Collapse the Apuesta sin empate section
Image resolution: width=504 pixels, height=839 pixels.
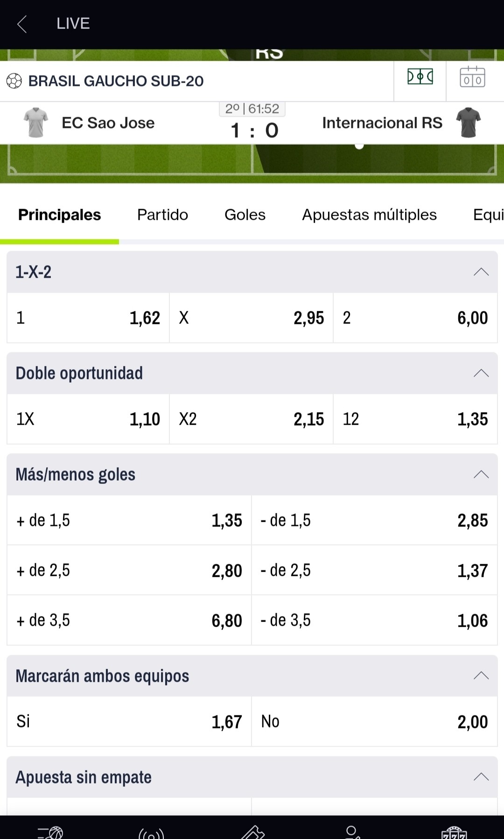pos(481,777)
